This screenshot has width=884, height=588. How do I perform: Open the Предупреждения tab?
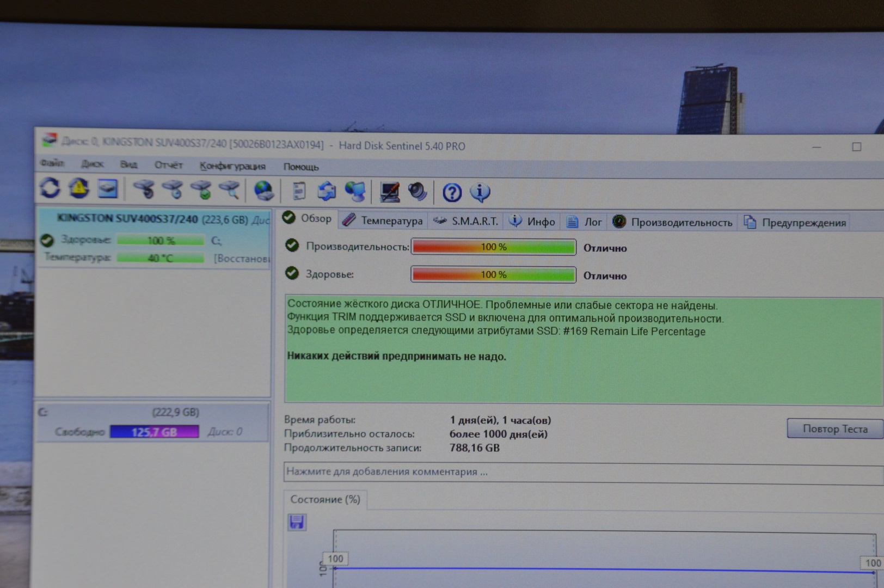(795, 223)
